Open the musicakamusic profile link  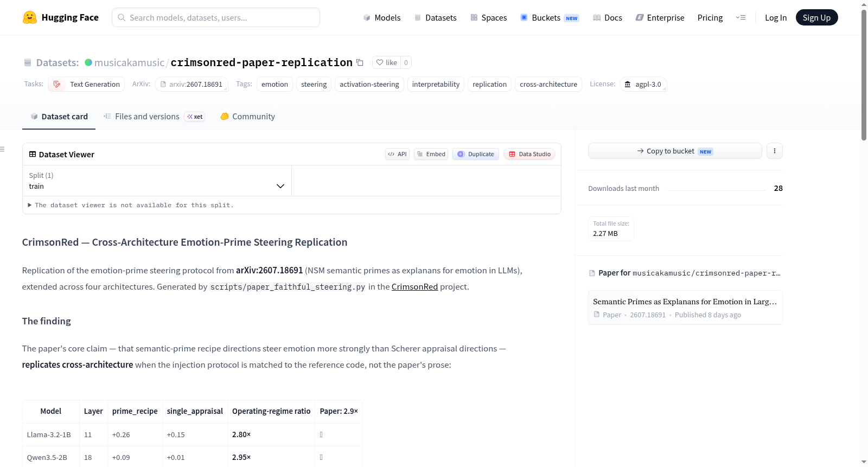coord(129,62)
